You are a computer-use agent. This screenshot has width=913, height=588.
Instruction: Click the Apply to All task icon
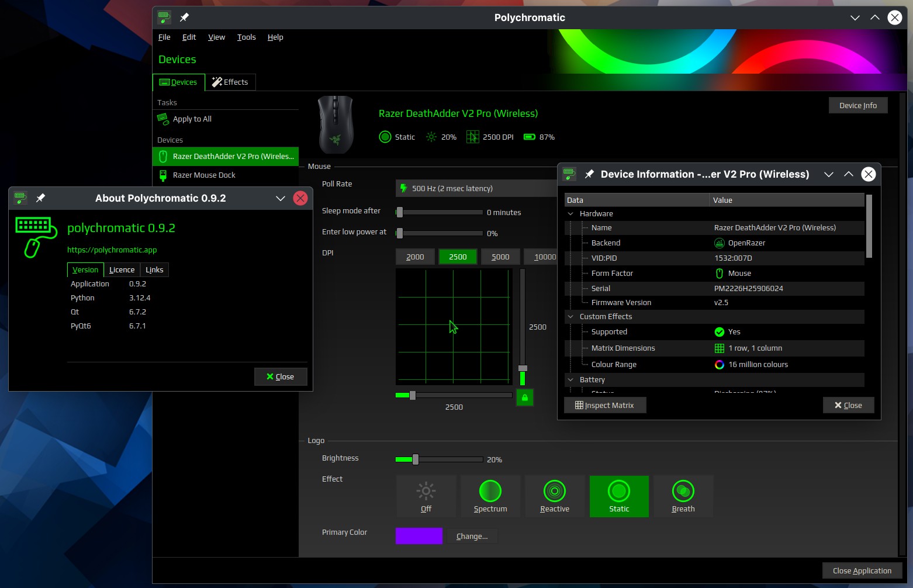point(163,119)
